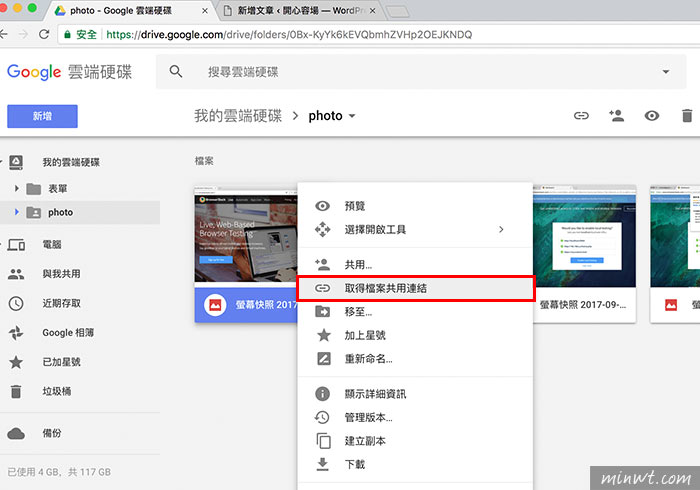Click the history icon beside 管理版本
The height and width of the screenshot is (490, 700).
click(x=322, y=418)
